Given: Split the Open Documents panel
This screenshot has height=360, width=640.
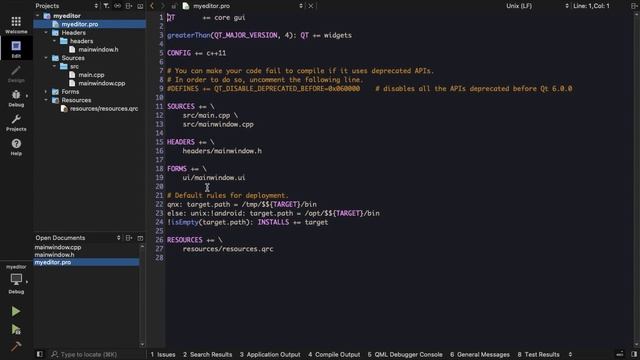Looking at the screenshot, I should [129, 238].
